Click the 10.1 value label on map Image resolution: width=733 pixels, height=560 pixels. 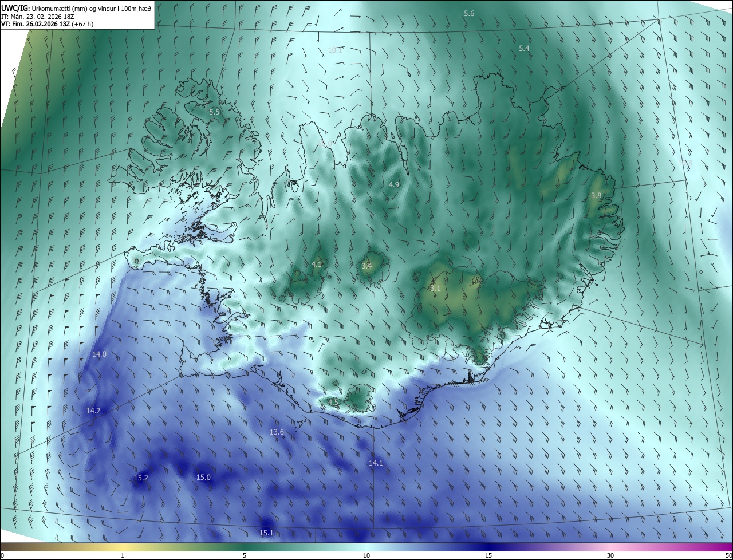pos(335,50)
